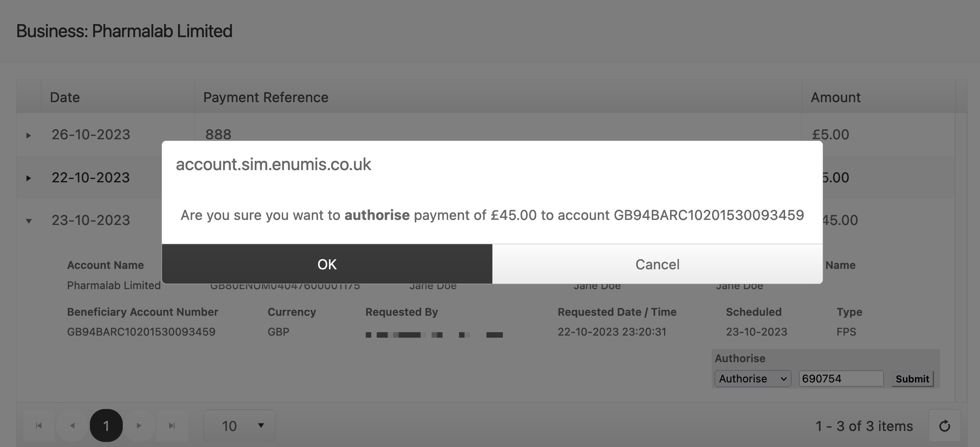This screenshot has width=980, height=447.
Task: Select page 1 in pager
Action: (106, 425)
